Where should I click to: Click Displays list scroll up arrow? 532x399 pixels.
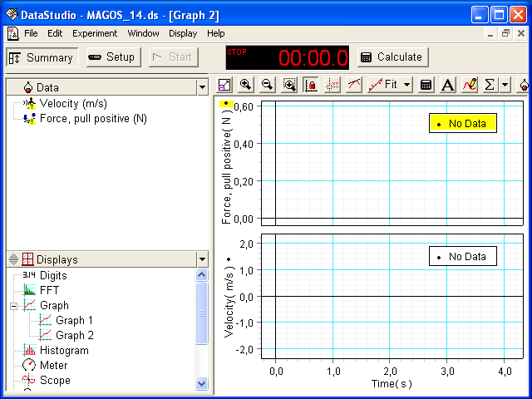pos(202,274)
